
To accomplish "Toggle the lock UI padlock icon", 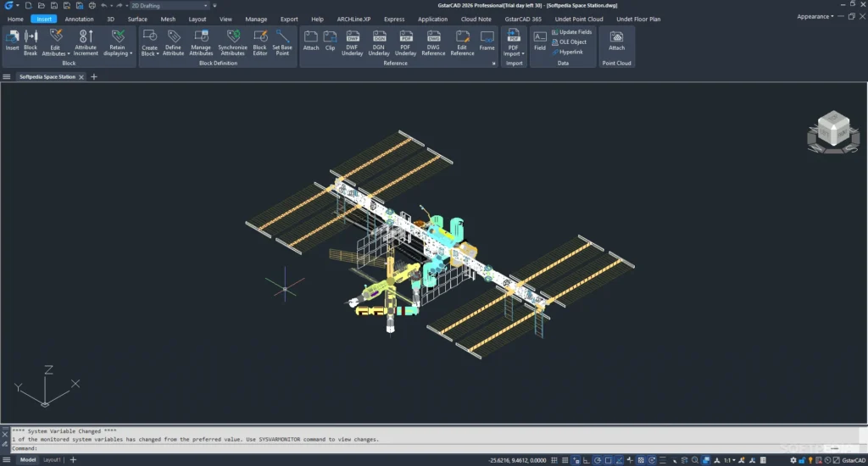I will 802,460.
